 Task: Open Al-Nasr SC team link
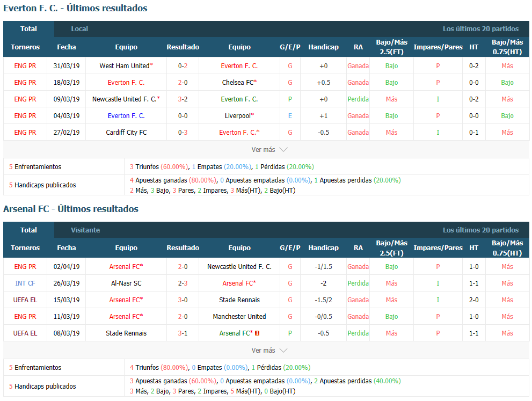pos(126,283)
